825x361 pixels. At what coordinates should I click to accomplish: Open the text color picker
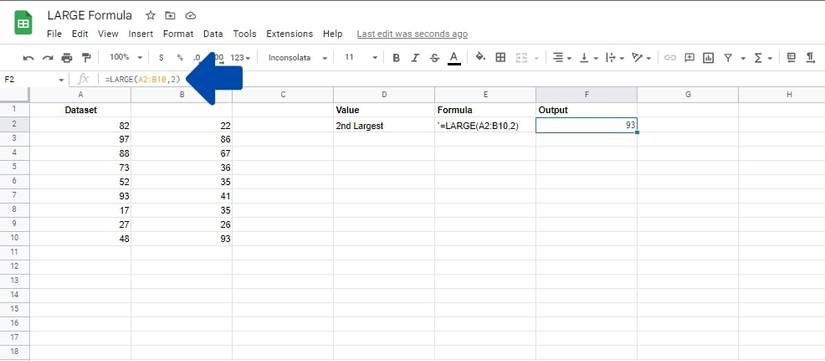click(455, 58)
